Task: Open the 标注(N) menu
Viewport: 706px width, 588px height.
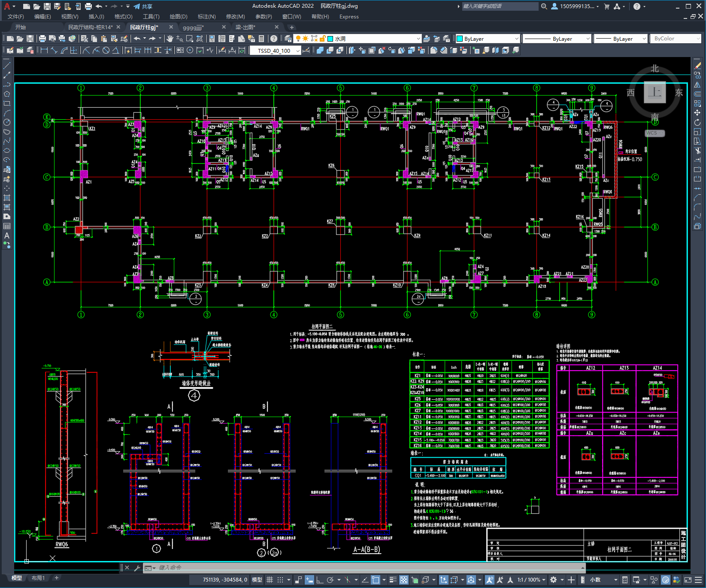Action: 206,17
